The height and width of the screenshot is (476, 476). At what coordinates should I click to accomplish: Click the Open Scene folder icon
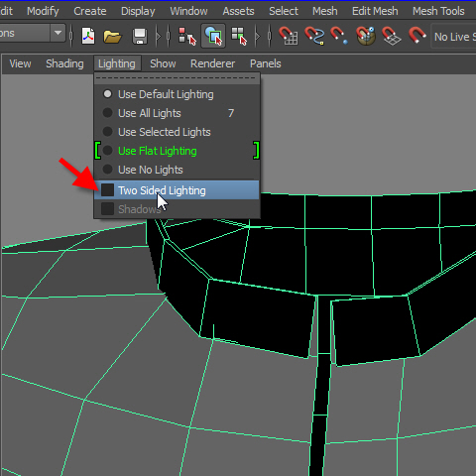coord(112,36)
